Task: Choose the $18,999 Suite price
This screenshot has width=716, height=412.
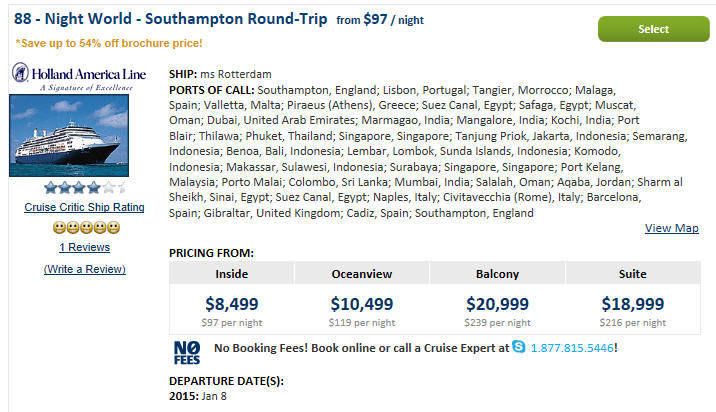Action: click(632, 304)
